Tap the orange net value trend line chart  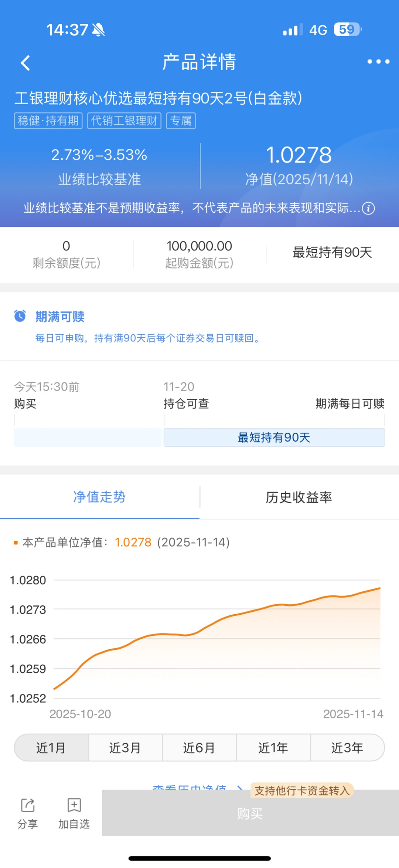click(217, 638)
